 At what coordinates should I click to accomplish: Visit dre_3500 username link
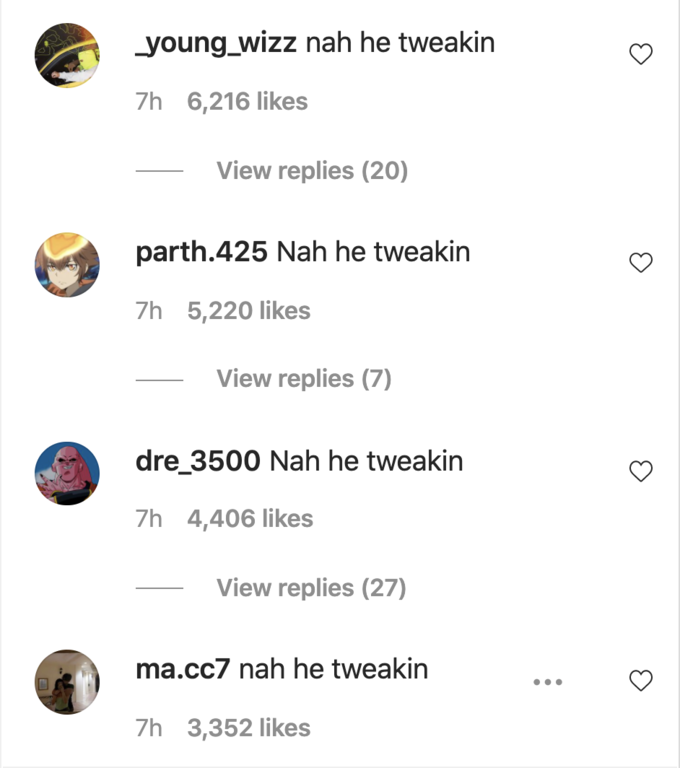point(198,461)
